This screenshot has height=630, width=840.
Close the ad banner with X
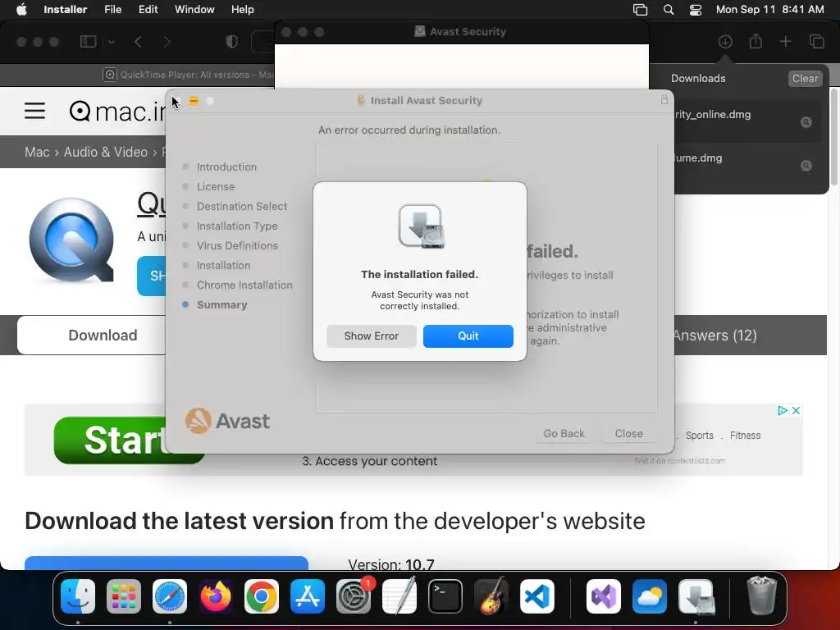[796, 410]
